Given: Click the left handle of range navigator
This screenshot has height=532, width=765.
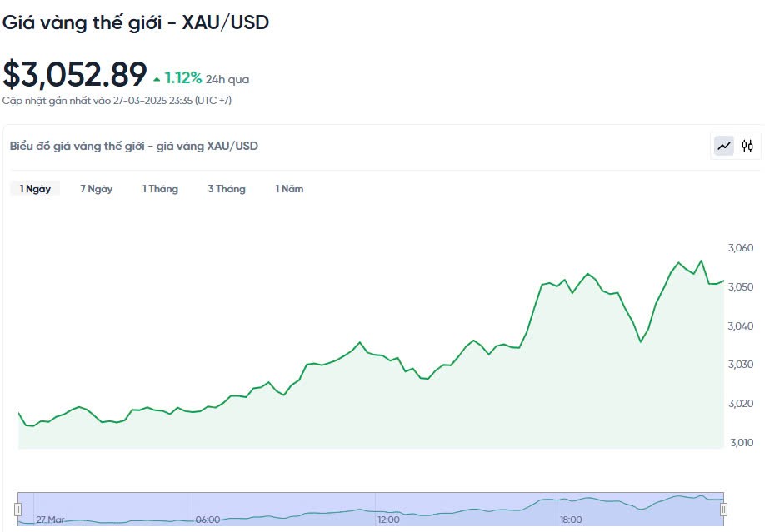Looking at the screenshot, I should (x=17, y=509).
